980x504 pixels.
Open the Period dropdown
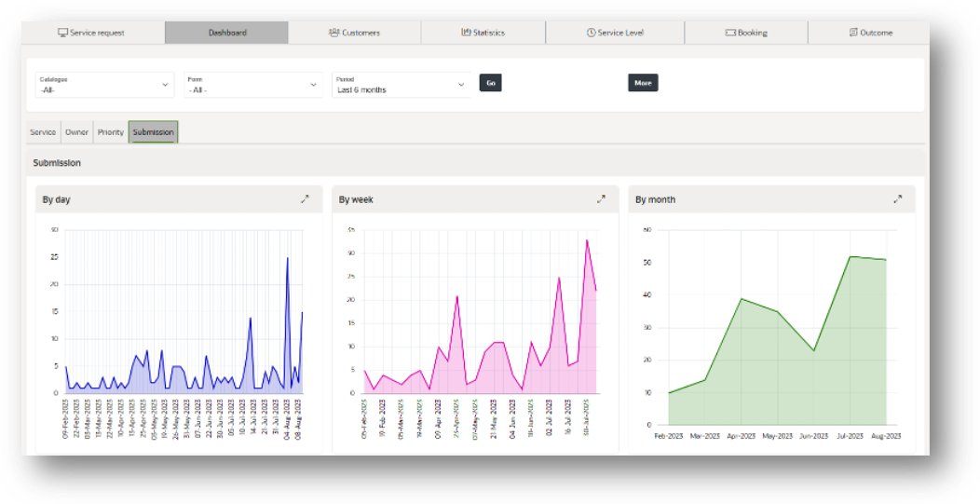401,85
